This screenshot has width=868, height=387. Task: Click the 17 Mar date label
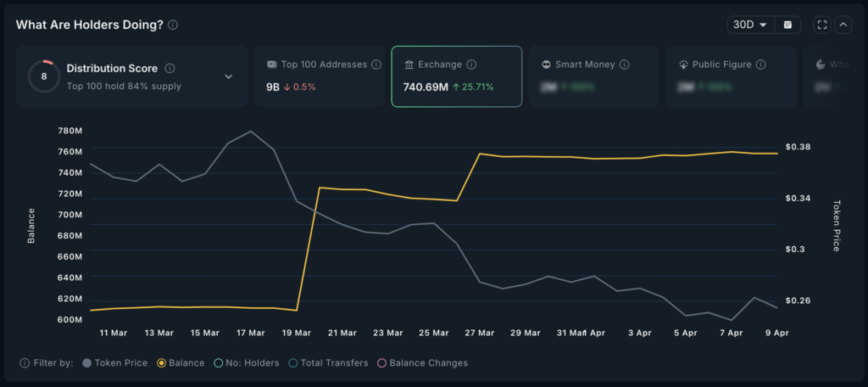click(251, 333)
